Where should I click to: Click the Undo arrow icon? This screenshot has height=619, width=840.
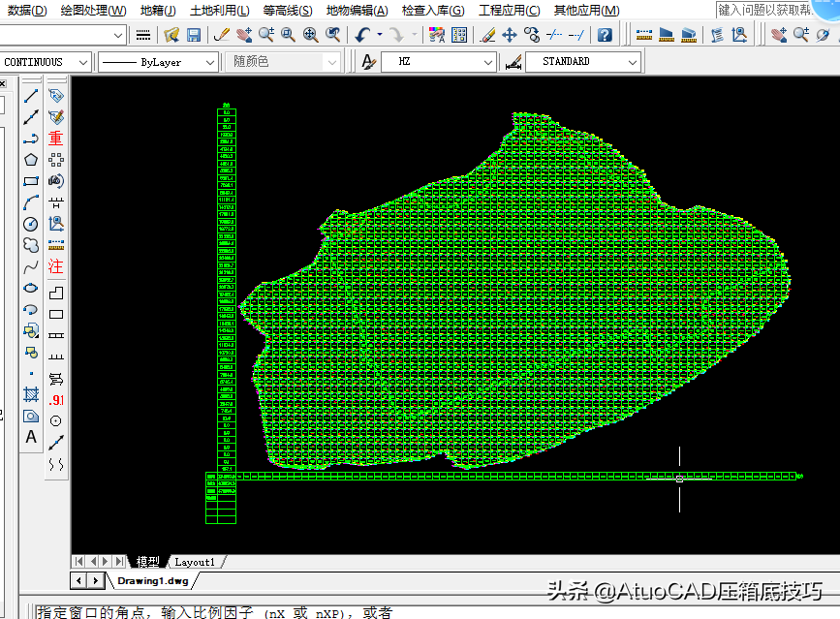point(362,35)
